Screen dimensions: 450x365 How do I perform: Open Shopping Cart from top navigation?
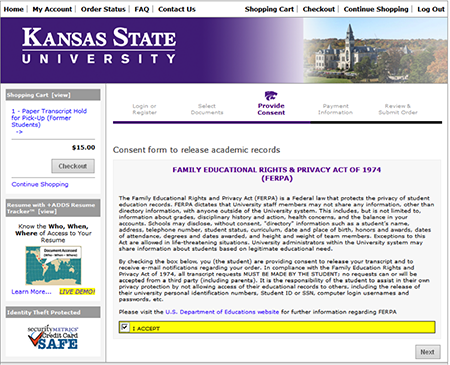[269, 9]
